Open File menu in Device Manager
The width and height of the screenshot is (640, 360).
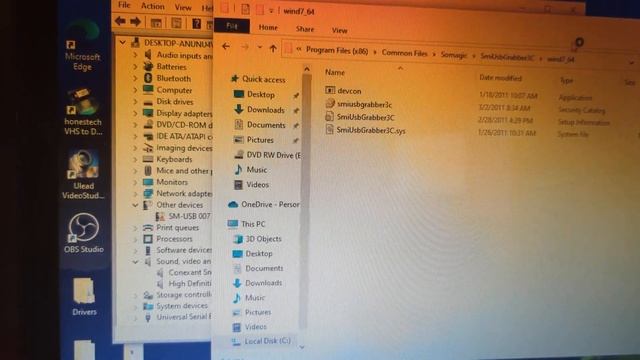click(124, 5)
